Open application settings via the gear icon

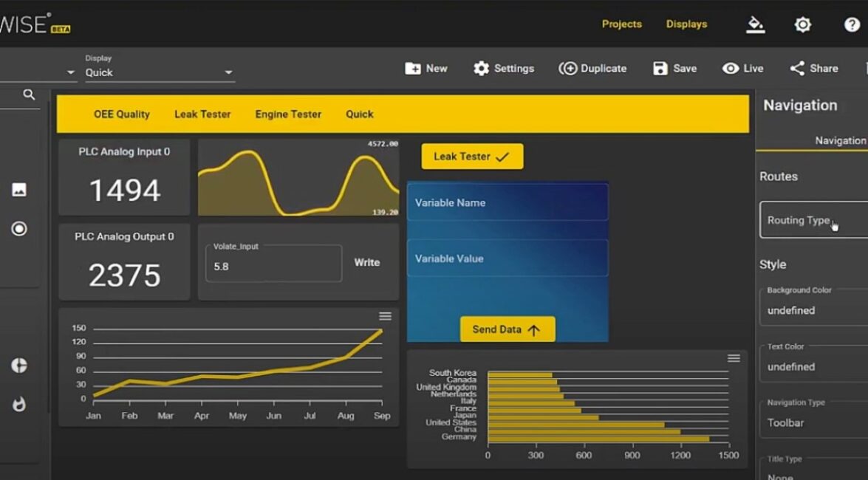[804, 24]
